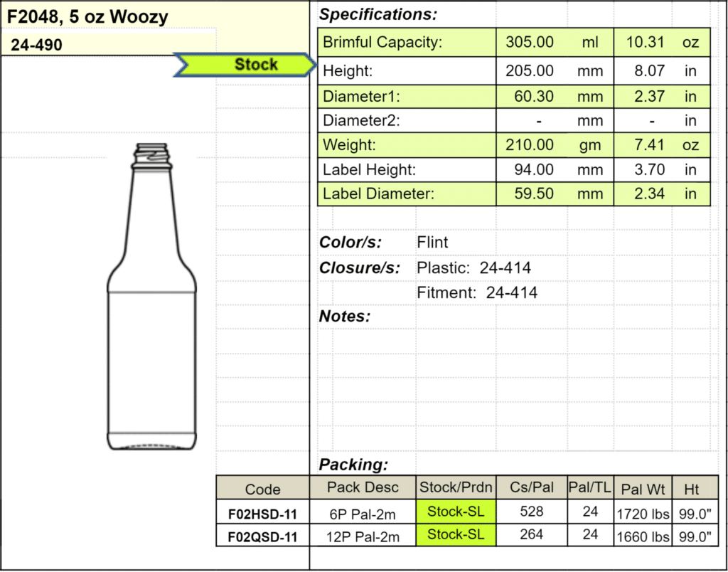Click the Plastic: 24-414 closure text
Viewport: 728px width, 572px height.
coord(473,268)
